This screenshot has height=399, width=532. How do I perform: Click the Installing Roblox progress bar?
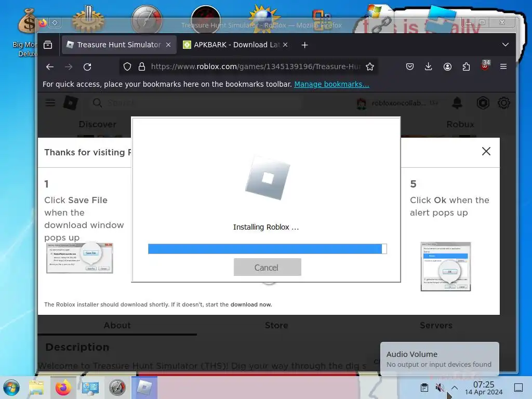[x=268, y=249]
